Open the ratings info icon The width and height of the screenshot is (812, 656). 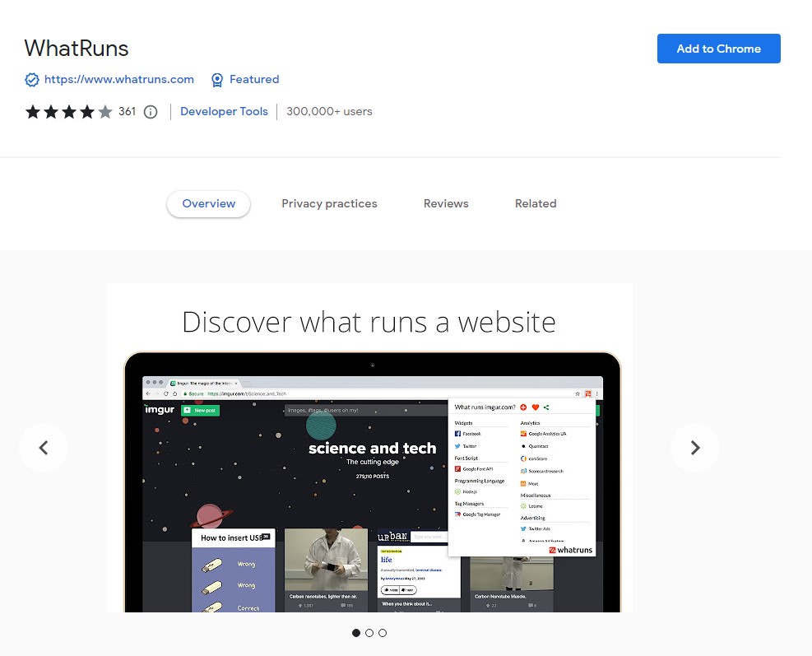click(151, 112)
